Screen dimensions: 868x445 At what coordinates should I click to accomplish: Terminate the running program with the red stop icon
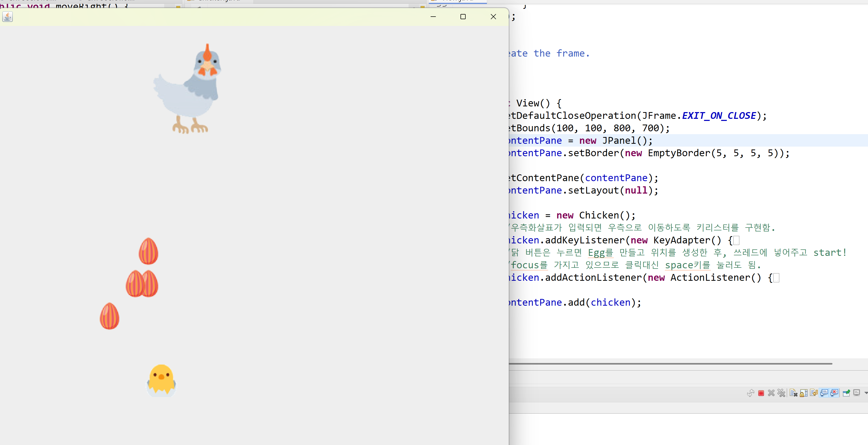click(761, 393)
